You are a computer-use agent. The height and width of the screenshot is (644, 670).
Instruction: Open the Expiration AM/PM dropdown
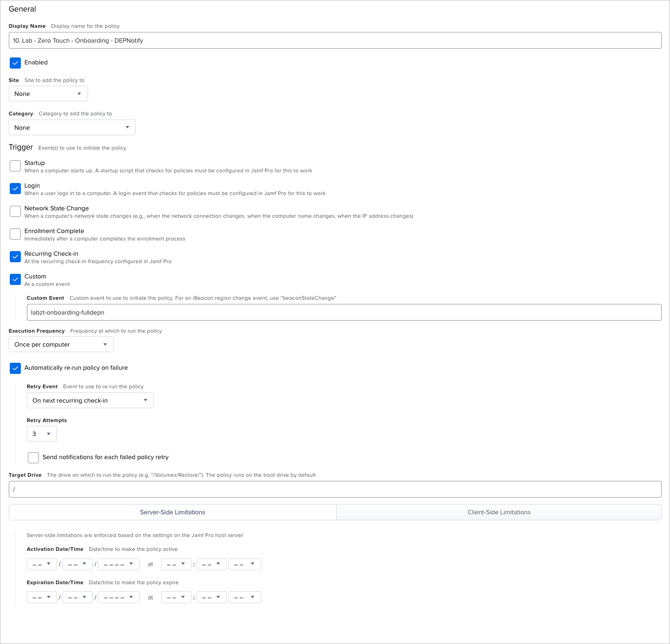[245, 597]
